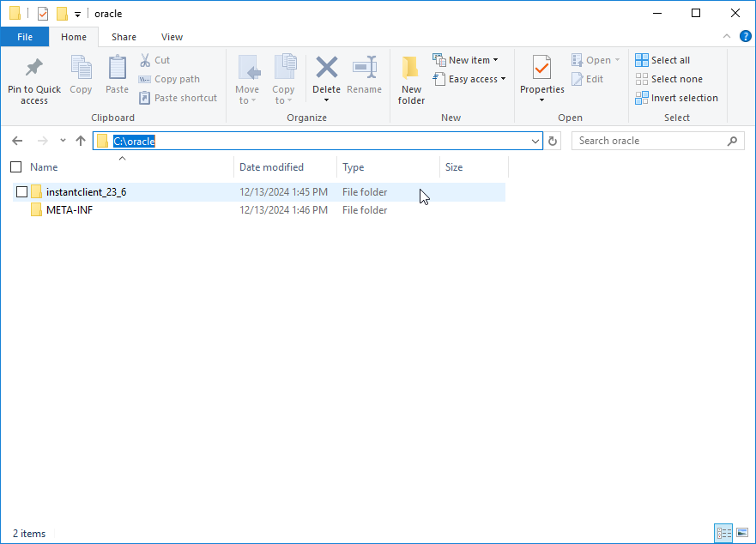This screenshot has height=544, width=756.
Task: Click Invert selection in the ribbon
Action: [x=676, y=98]
